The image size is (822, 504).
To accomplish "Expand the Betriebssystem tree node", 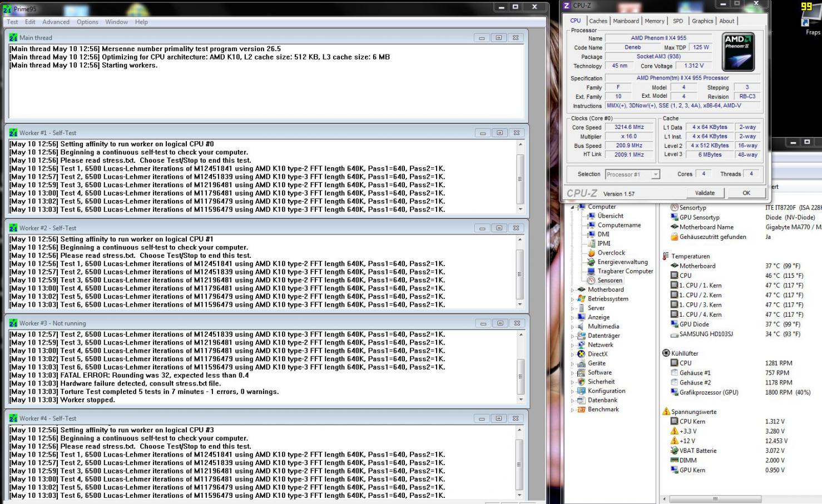I will pyautogui.click(x=572, y=299).
